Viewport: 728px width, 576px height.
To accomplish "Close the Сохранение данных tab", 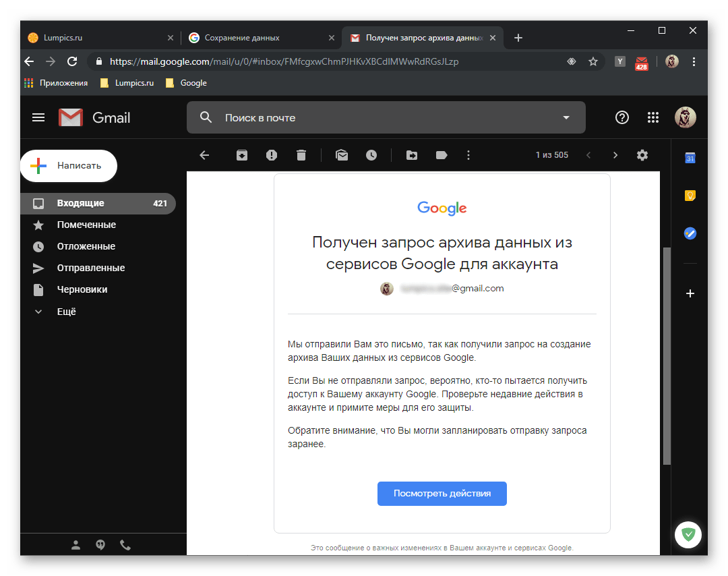I will point(332,38).
